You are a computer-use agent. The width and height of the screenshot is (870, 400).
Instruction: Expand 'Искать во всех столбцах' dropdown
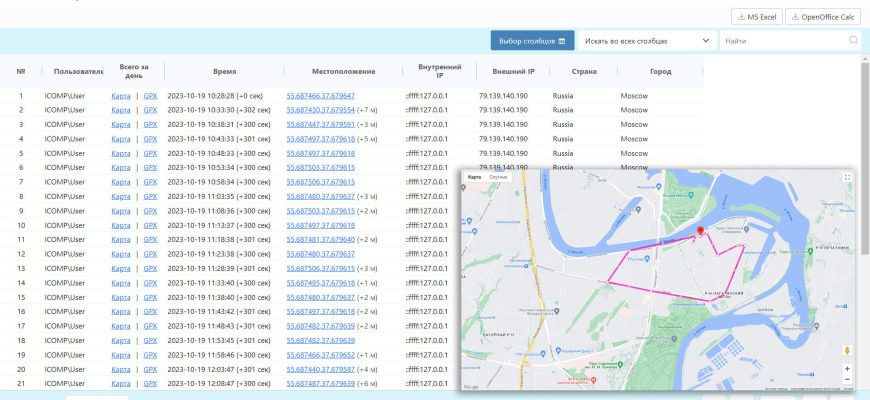click(x=647, y=41)
